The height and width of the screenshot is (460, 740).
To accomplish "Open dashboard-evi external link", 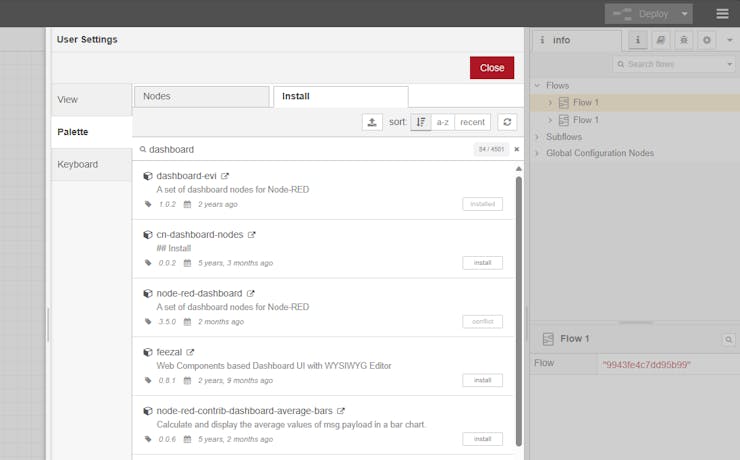I will click(225, 176).
